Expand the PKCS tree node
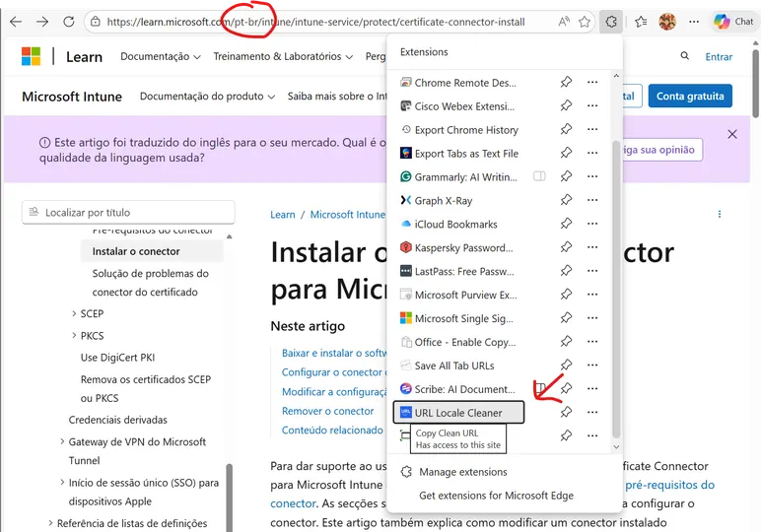Screen dimensions: 761x532 pos(74,336)
